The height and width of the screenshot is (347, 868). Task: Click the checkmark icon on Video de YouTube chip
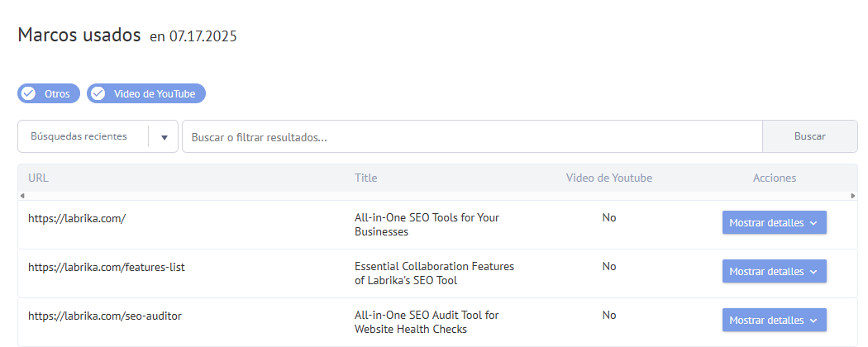pyautogui.click(x=98, y=93)
